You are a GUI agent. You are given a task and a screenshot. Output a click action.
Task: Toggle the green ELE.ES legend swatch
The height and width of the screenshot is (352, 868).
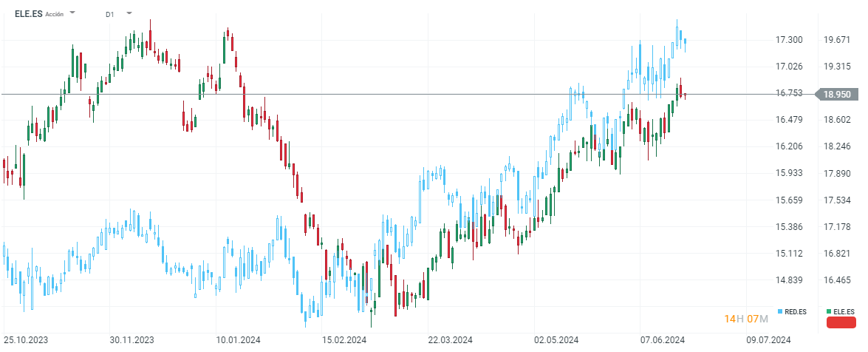coord(829,312)
